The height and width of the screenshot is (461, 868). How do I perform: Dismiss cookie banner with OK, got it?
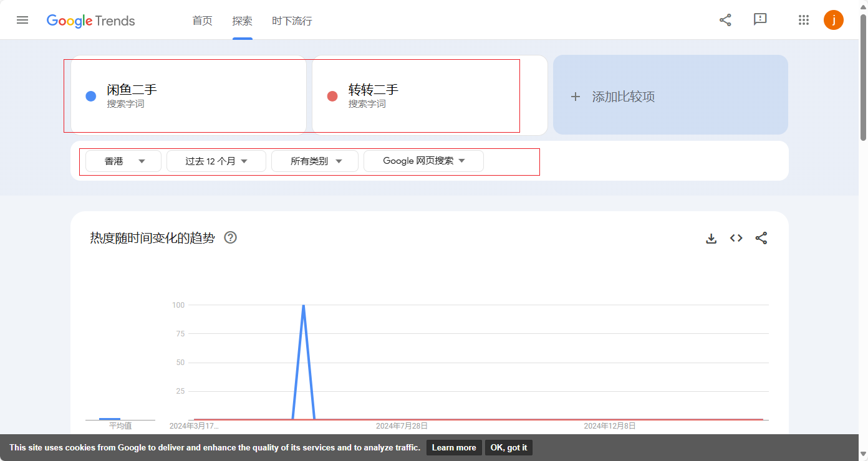[x=509, y=447]
